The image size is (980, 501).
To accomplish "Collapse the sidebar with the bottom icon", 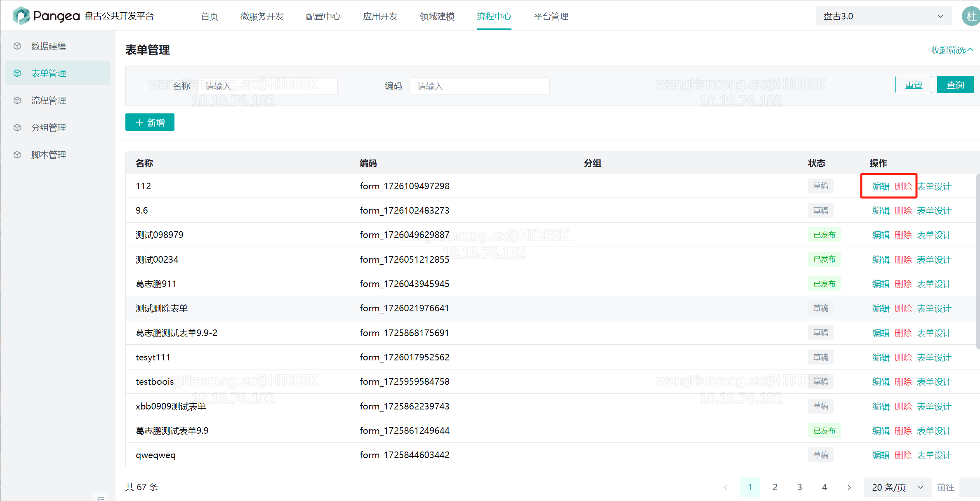I will click(x=101, y=498).
